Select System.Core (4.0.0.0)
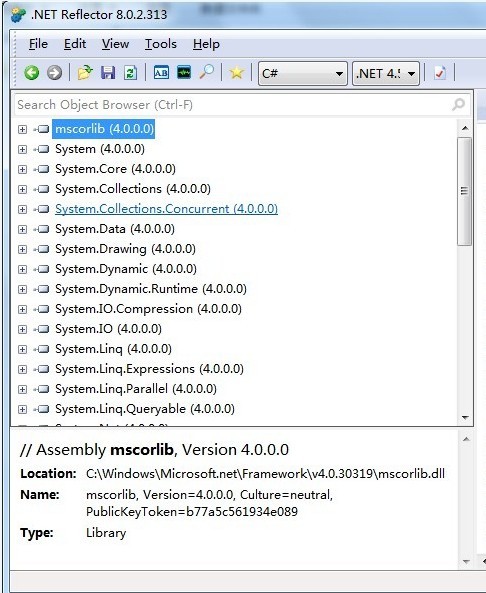Image resolution: width=486 pixels, height=593 pixels. coord(115,169)
